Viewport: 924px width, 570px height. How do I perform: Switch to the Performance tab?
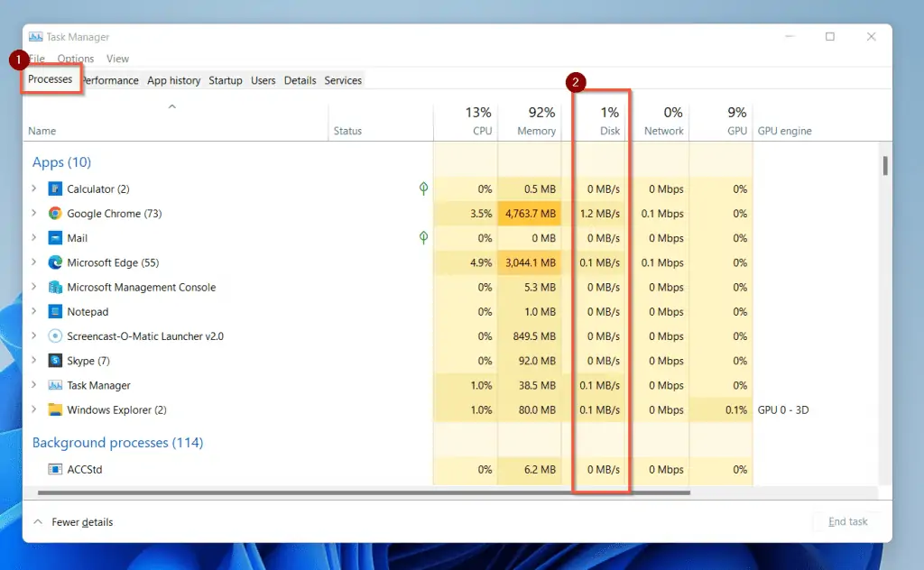coord(111,80)
